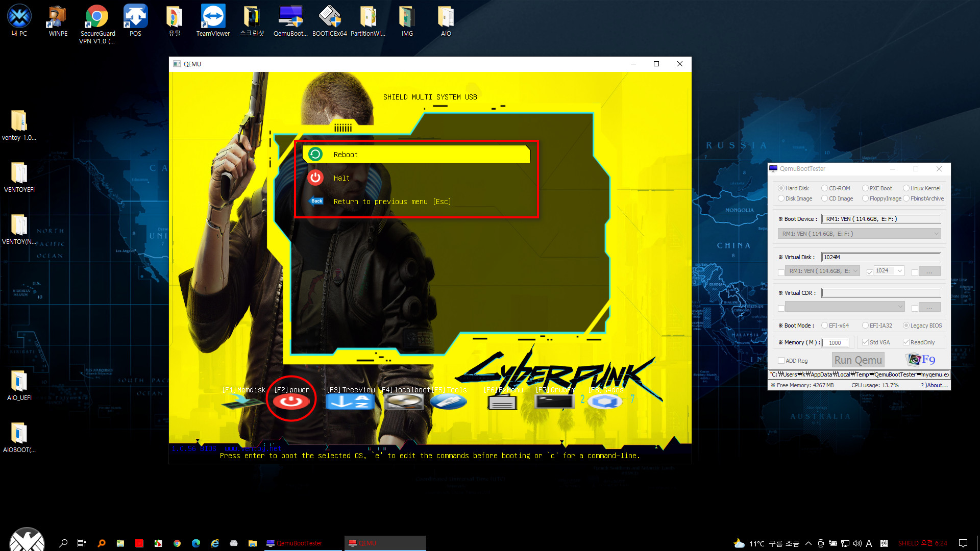This screenshot has height=551, width=980.
Task: Open the AIO folder on desktop
Action: pyautogui.click(x=446, y=21)
